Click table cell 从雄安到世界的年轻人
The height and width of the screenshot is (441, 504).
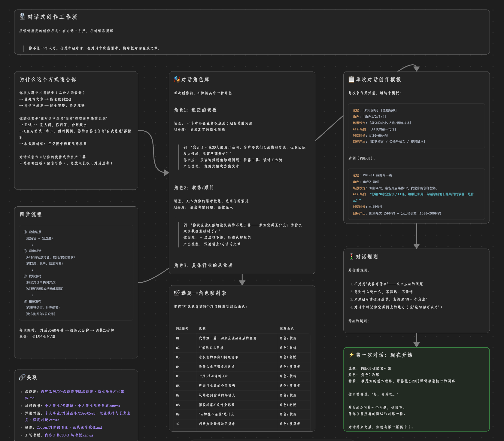coord(217,395)
